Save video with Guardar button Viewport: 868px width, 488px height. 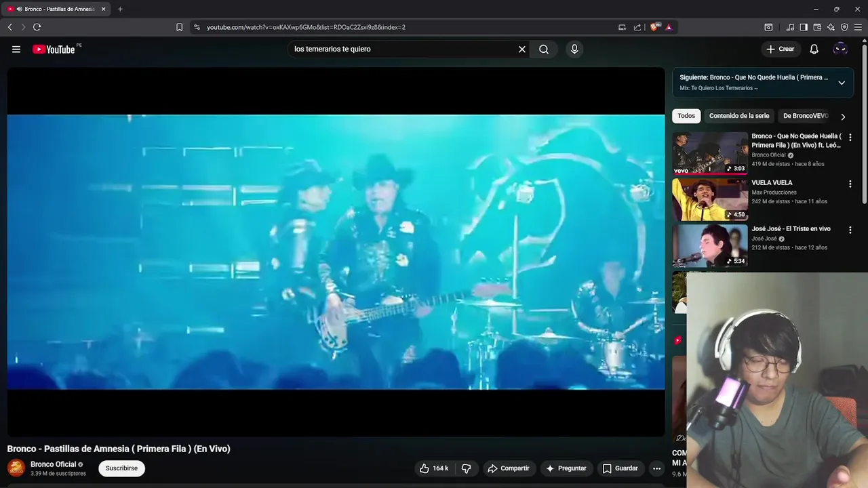(x=620, y=468)
